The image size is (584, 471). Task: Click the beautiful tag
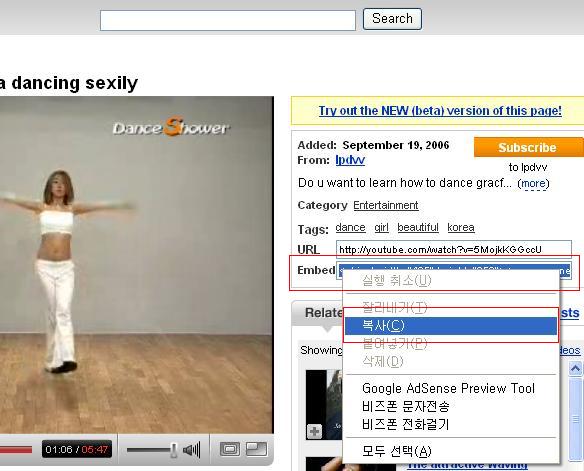point(418,227)
